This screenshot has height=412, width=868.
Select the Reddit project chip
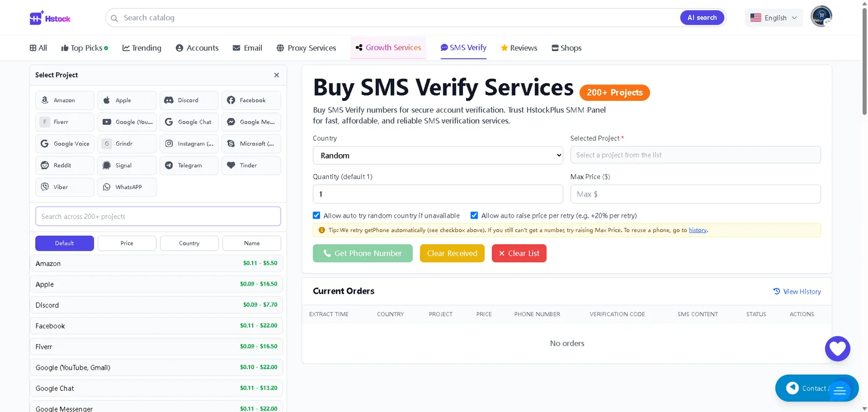(x=65, y=166)
